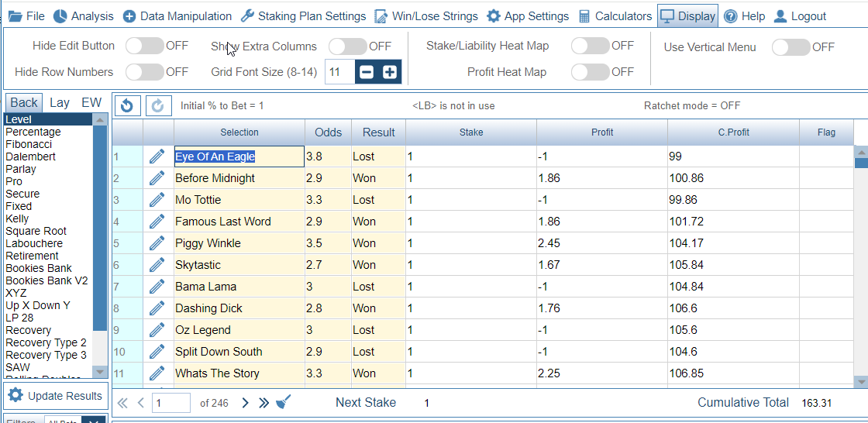This screenshot has height=423, width=868.
Task: Click pencil edit icon for Eye Of An Eagle
Action: 157,156
